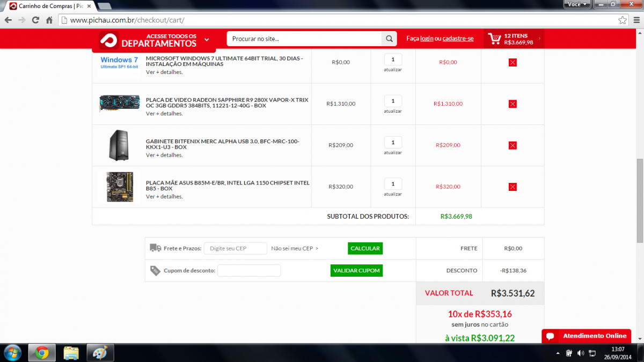Open Bitfenix case product thumbnail
The height and width of the screenshot is (362, 644).
click(x=119, y=145)
